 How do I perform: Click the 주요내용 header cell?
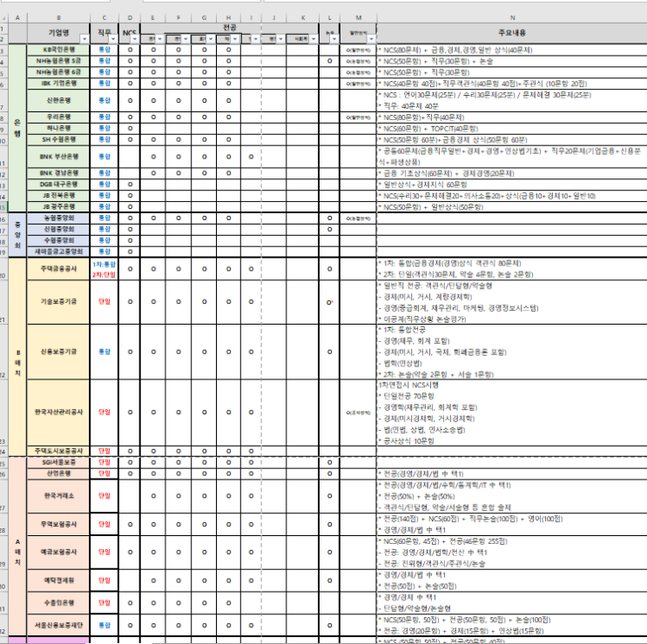click(512, 33)
